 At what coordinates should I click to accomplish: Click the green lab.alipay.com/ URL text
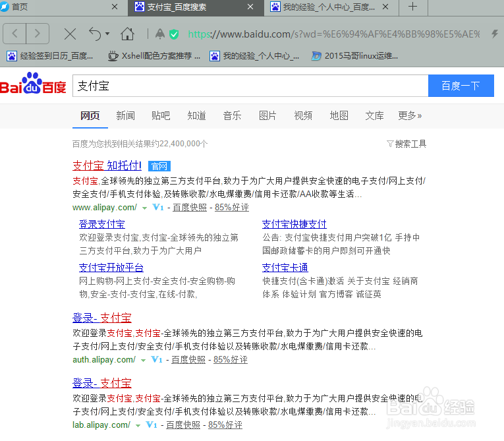click(x=101, y=425)
